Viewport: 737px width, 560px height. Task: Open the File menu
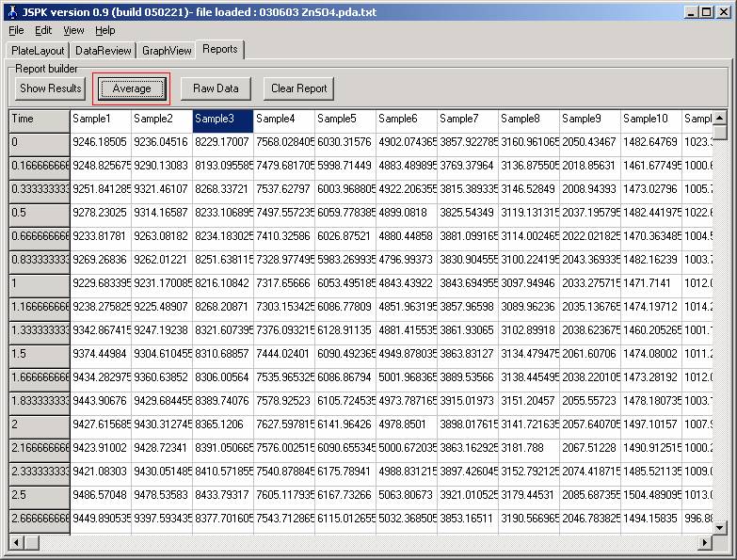coord(16,30)
